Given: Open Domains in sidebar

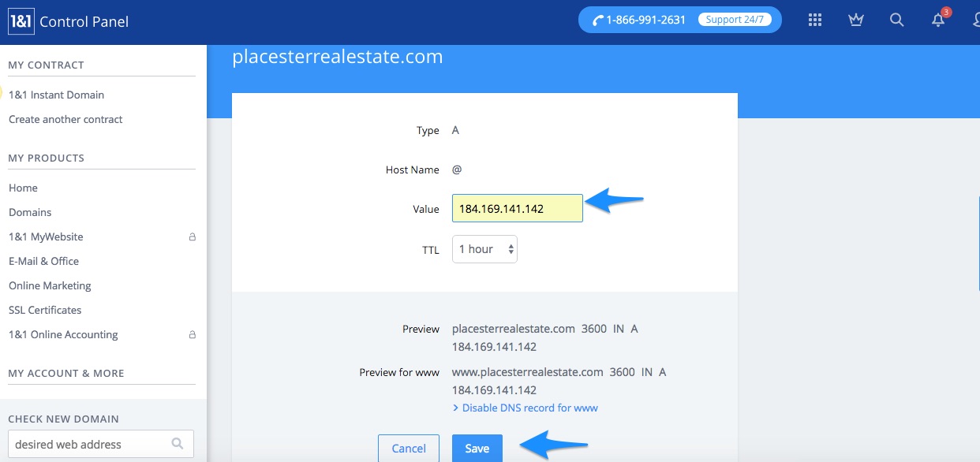Looking at the screenshot, I should [30, 212].
